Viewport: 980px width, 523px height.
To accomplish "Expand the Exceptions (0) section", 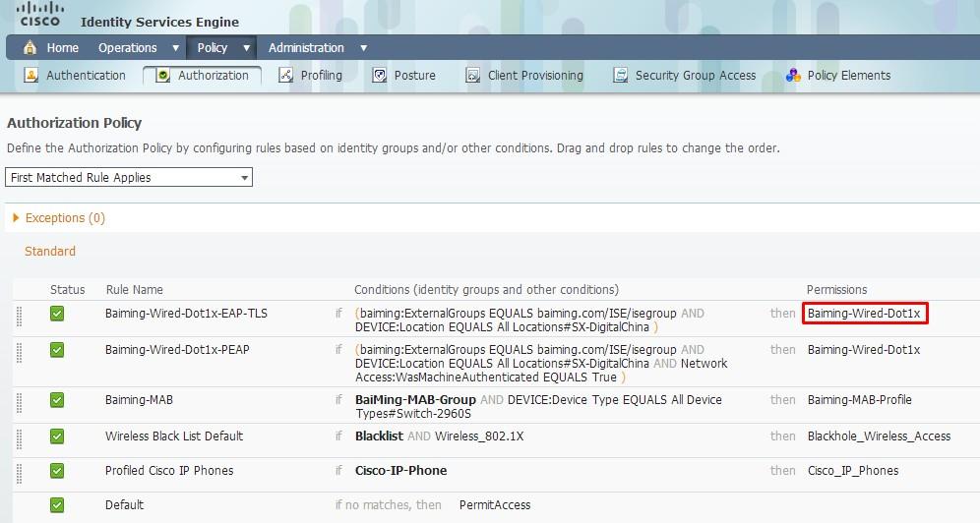I will (17, 218).
